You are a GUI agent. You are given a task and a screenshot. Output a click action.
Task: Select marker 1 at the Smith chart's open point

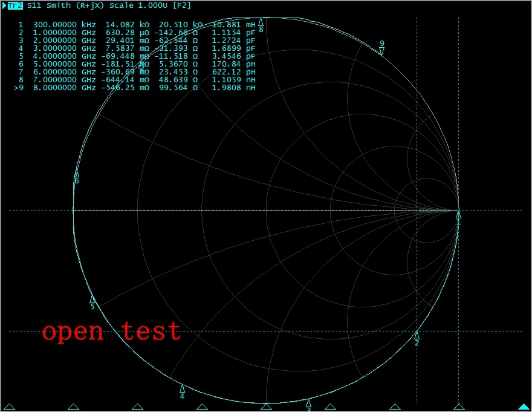458,218
